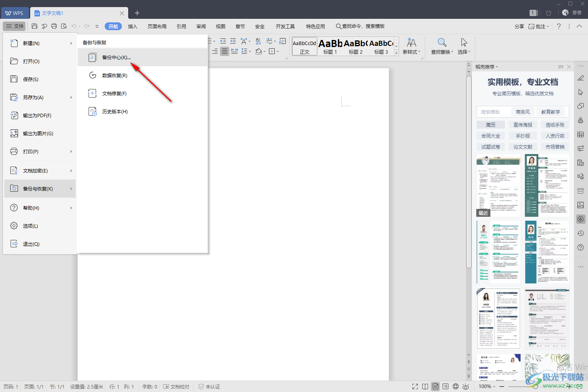Viewport: 588px width, 392px height.
Task: Click Exit (退出) menu item
Action: pos(40,244)
